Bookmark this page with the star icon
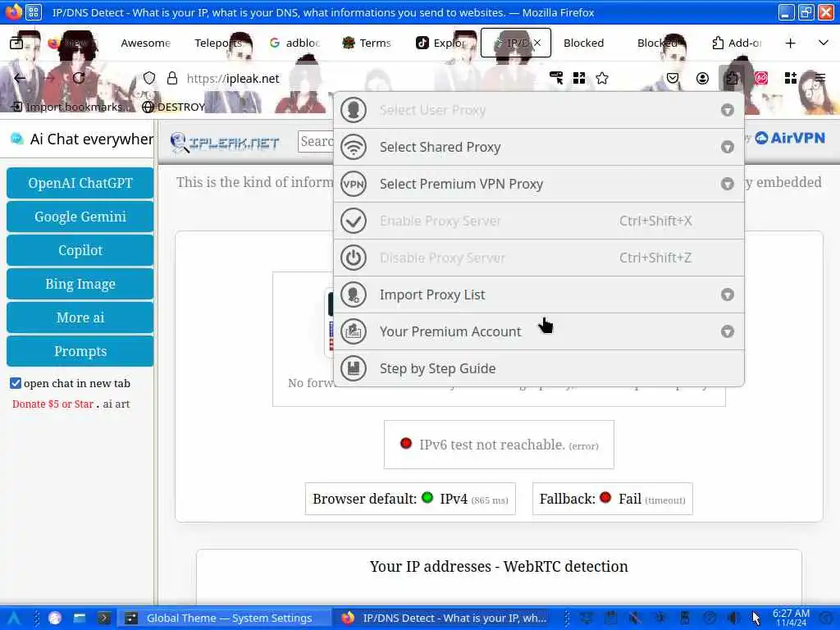The height and width of the screenshot is (630, 840). coord(602,78)
